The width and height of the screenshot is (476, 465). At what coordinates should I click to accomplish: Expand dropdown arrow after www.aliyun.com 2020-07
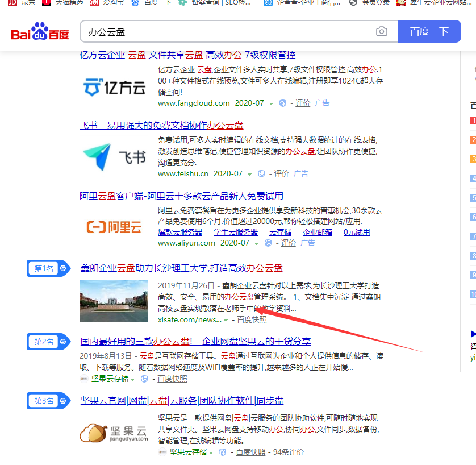(x=256, y=244)
